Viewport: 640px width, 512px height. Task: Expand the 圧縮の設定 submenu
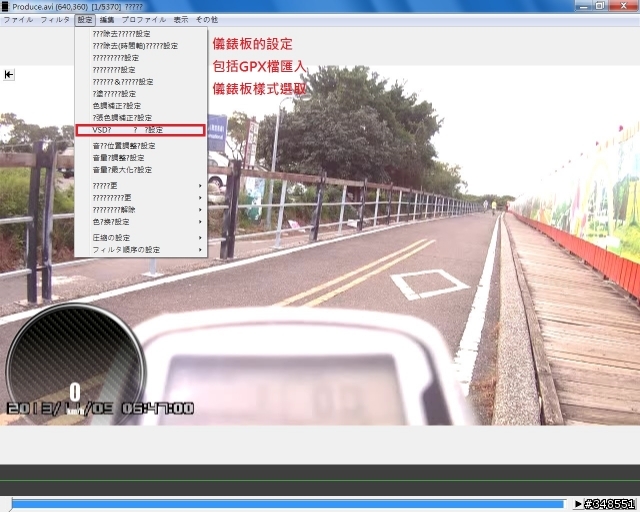[140, 238]
